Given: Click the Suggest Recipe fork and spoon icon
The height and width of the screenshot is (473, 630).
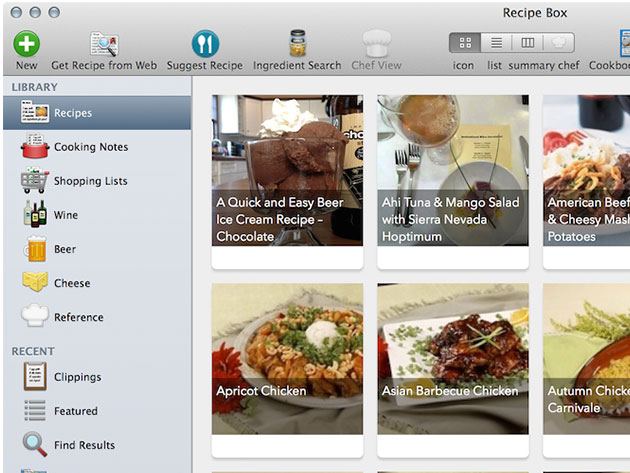Looking at the screenshot, I should coord(205,43).
